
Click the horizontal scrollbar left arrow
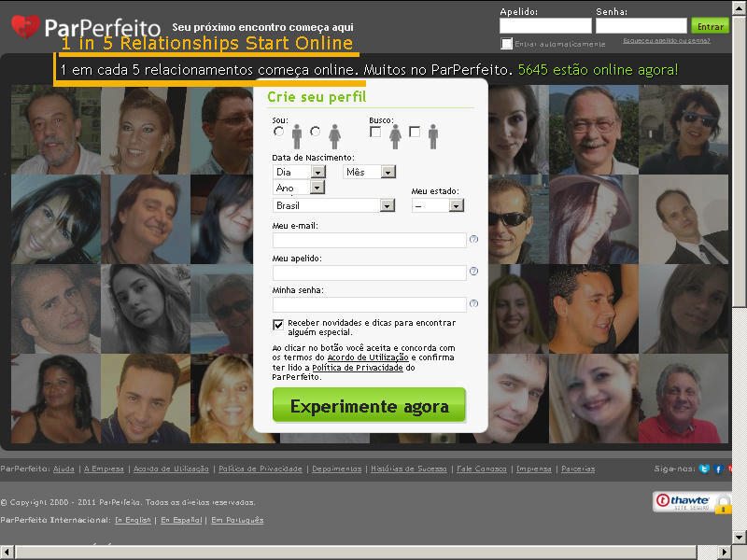[7, 553]
